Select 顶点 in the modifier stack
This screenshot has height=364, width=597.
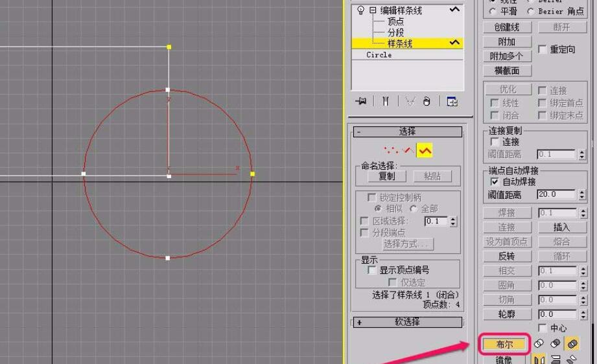point(395,21)
